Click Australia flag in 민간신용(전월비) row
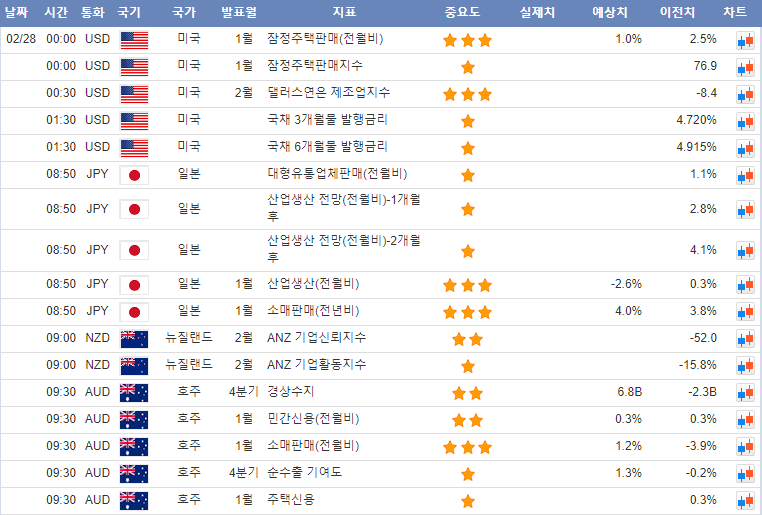The height and width of the screenshot is (515, 762). coord(133,419)
